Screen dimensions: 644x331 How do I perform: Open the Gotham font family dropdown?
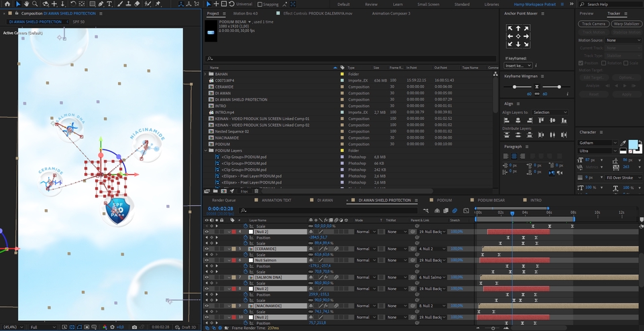(x=598, y=143)
